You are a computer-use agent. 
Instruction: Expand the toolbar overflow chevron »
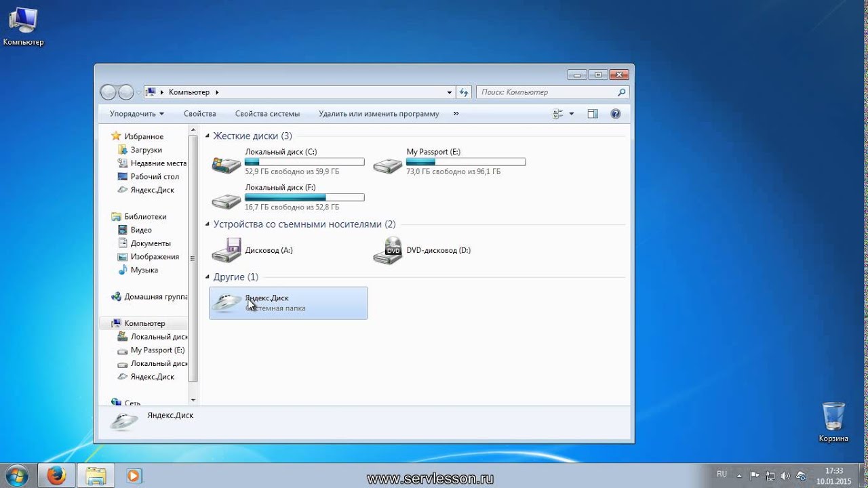click(456, 114)
